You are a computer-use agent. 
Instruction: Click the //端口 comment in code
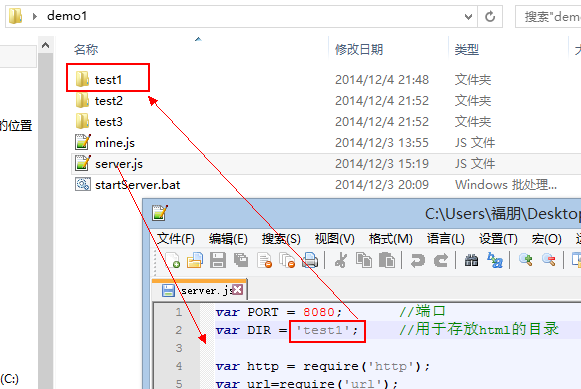[422, 311]
